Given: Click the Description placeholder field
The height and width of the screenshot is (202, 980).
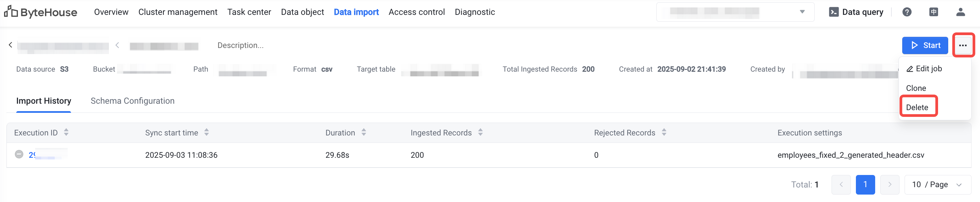Looking at the screenshot, I should click(x=240, y=46).
